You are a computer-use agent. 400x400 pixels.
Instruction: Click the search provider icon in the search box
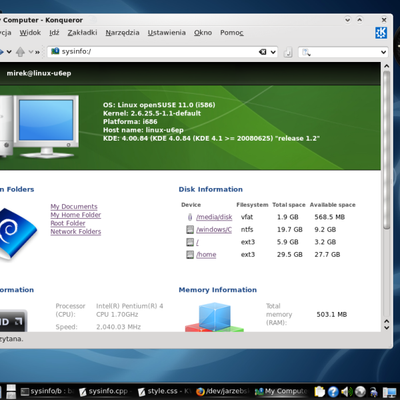(306, 52)
